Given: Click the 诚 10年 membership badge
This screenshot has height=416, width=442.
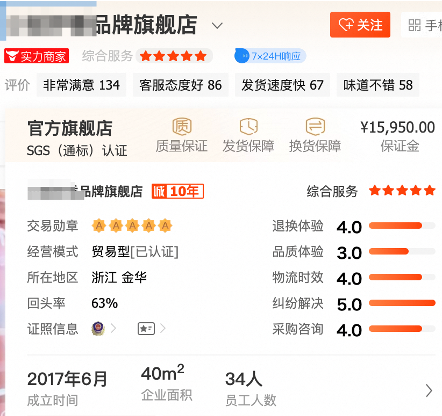Looking at the screenshot, I should click(178, 191).
